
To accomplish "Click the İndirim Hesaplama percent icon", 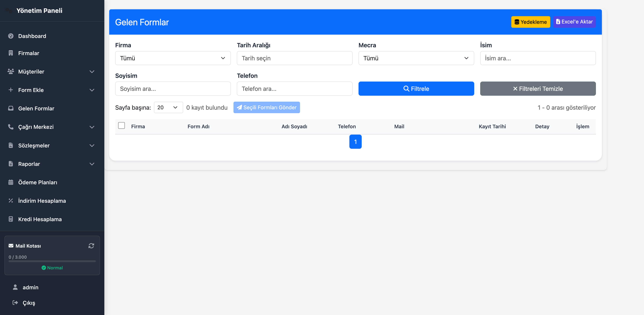I will 10,201.
